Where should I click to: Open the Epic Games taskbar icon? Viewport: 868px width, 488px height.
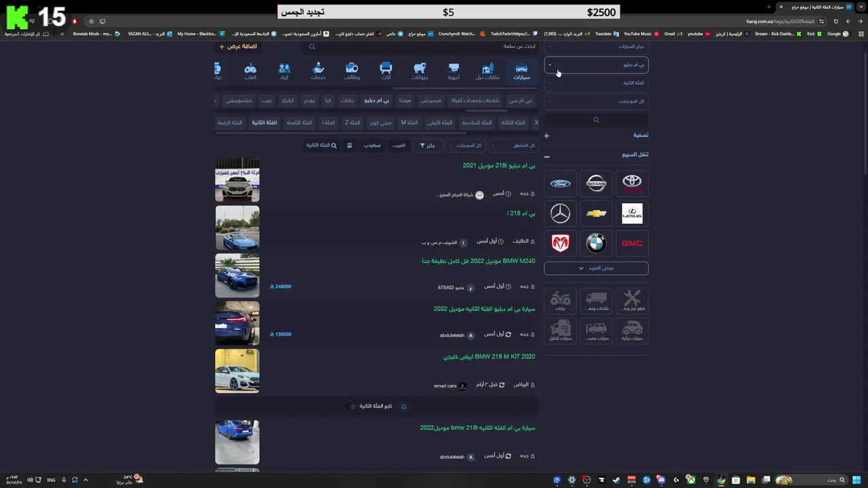coord(706,480)
